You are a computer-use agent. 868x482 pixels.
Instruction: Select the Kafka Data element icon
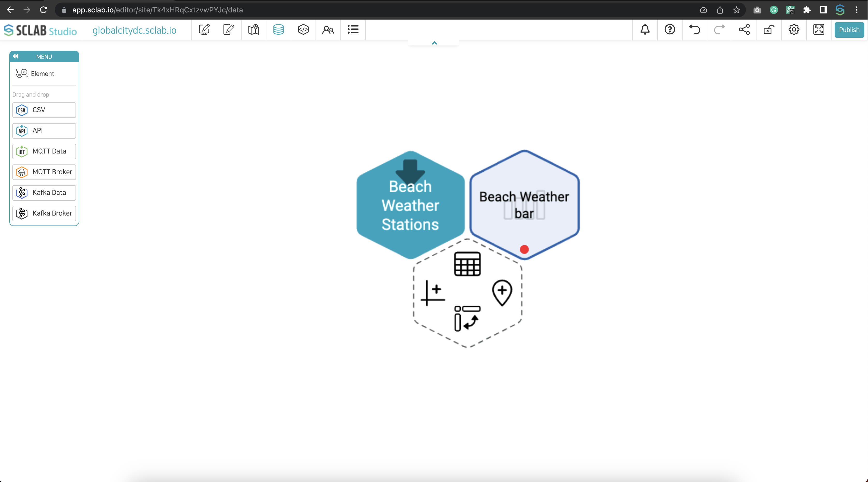pos(22,192)
